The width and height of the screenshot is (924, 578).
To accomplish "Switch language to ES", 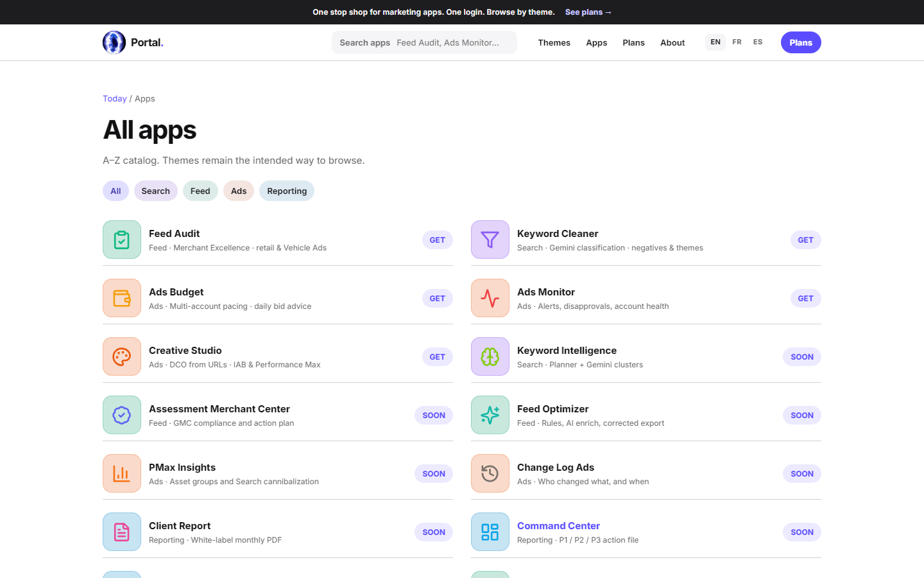I will pos(758,42).
